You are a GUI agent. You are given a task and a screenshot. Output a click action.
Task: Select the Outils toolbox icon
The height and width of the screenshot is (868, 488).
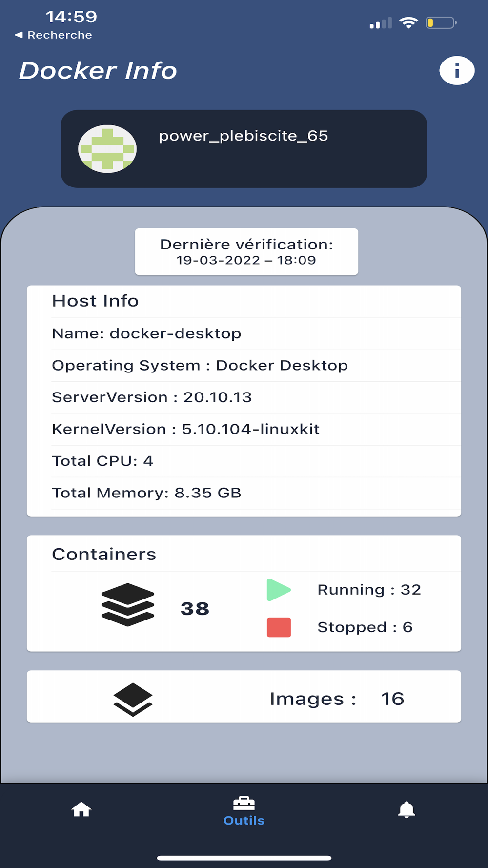(244, 803)
